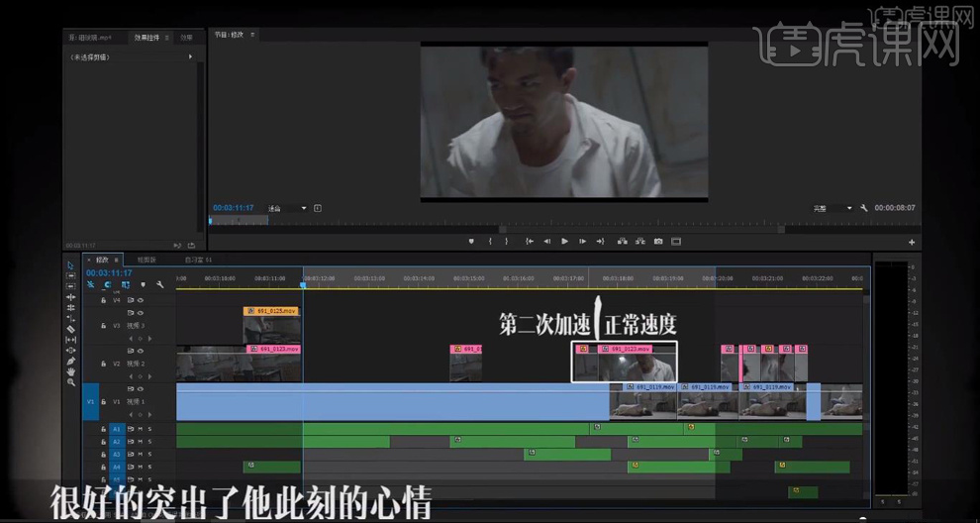Expand clip arrow in Effect Controls panel

[x=190, y=56]
